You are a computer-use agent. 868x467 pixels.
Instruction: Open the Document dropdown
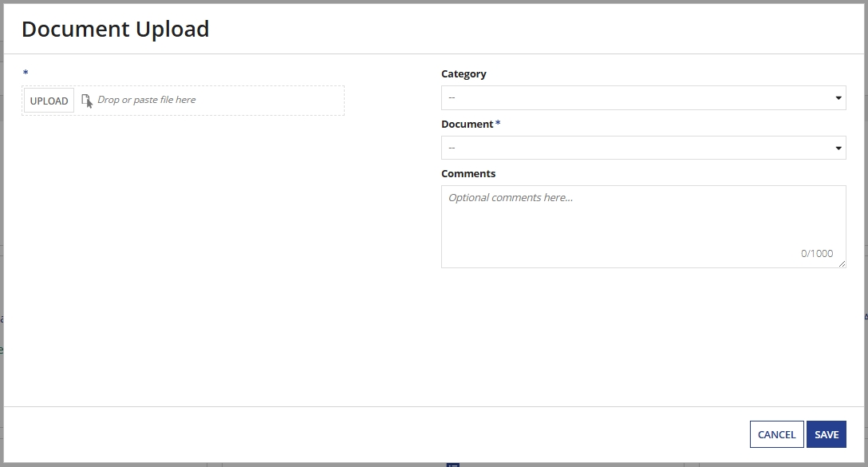click(643, 148)
